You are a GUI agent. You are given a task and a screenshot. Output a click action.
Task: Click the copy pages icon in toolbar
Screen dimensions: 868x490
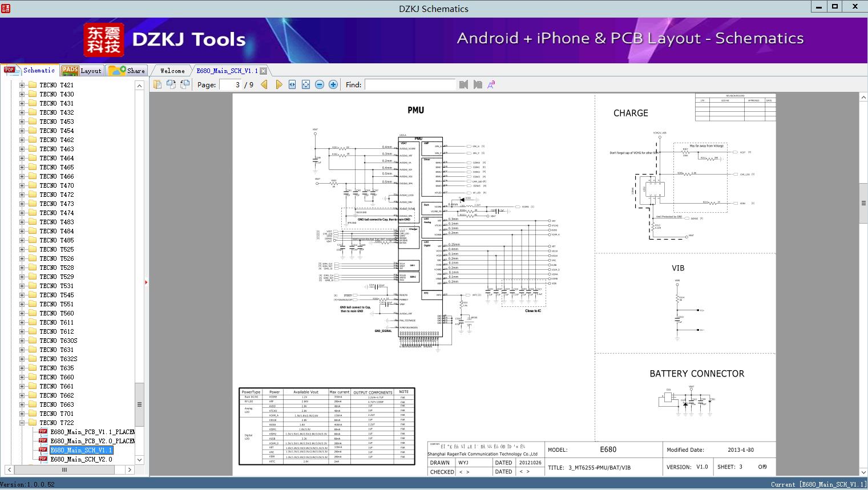tap(158, 84)
